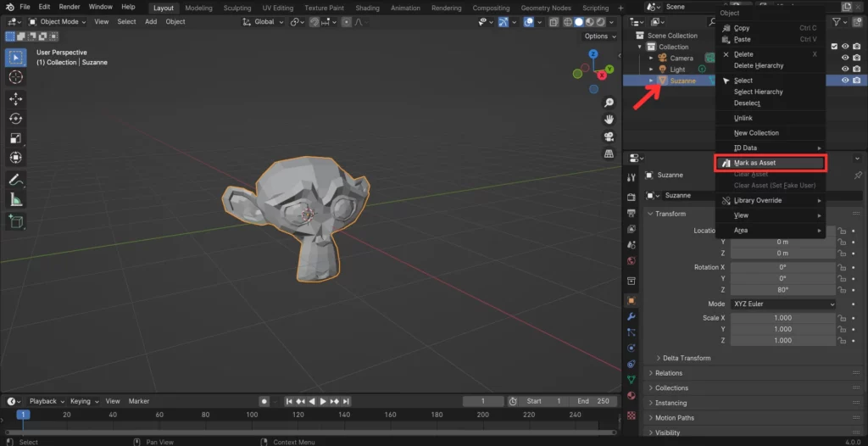
Task: Choose the Move tool in toolbar
Action: [15, 99]
